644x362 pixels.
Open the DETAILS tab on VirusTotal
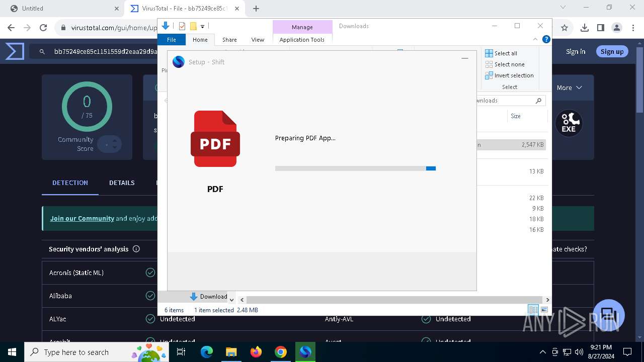click(122, 183)
